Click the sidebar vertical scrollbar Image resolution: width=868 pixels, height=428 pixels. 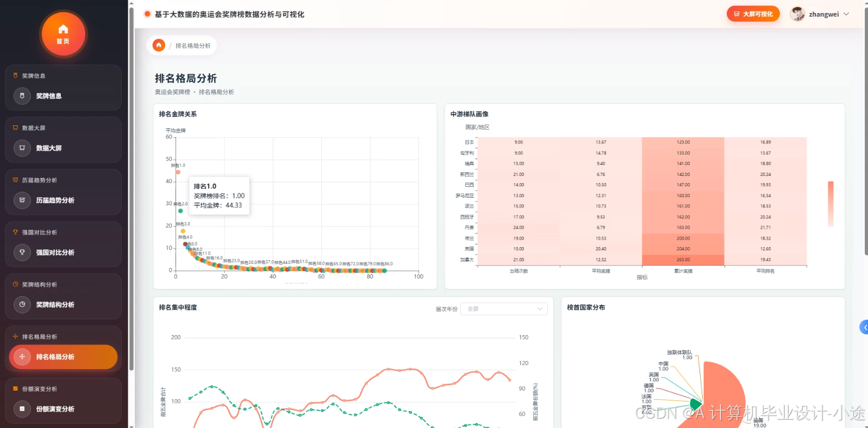pyautogui.click(x=131, y=188)
